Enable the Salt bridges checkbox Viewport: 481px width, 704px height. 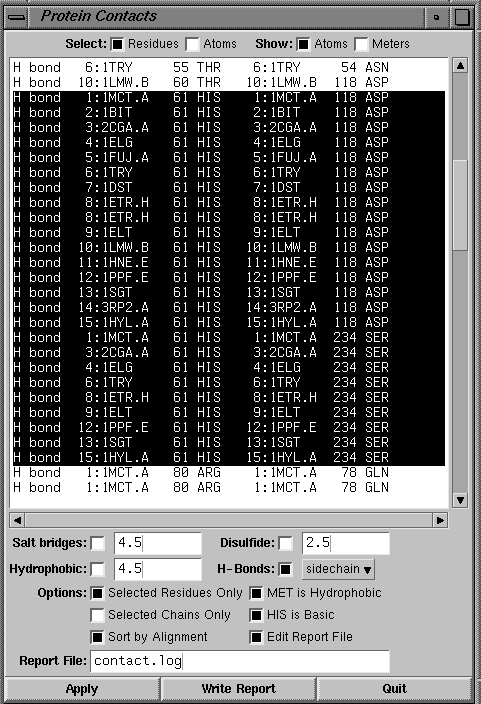click(x=97, y=543)
